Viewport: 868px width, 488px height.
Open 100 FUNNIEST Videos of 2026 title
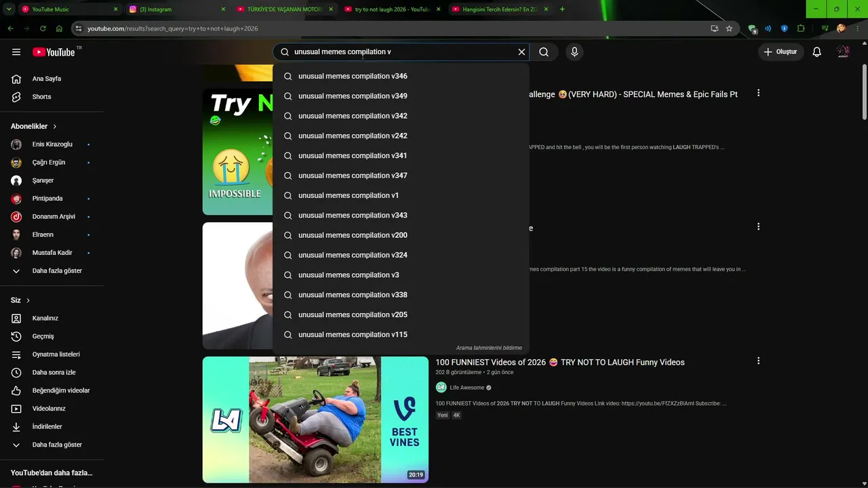click(560, 363)
